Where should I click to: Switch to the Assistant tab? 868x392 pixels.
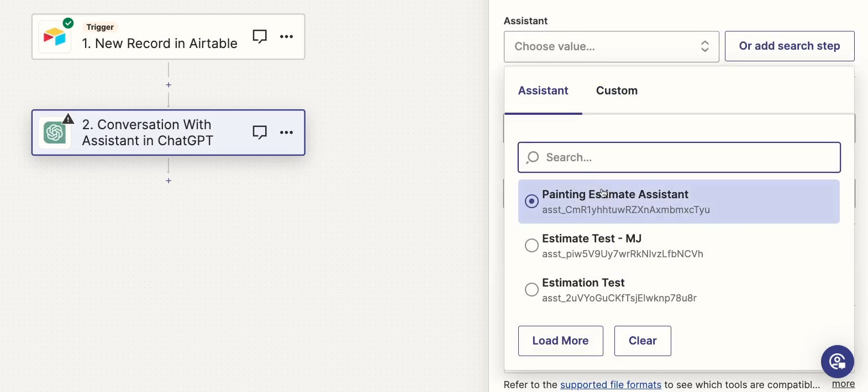coord(543,91)
